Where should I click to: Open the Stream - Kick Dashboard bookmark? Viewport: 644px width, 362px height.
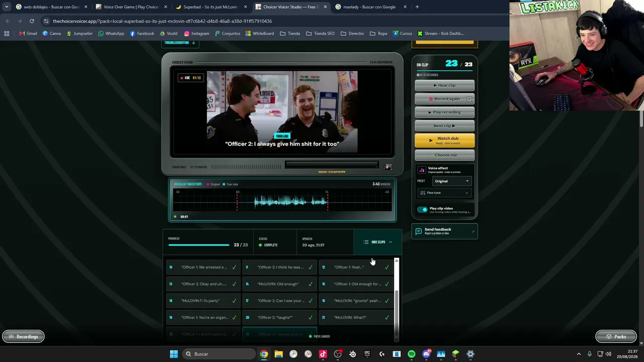pyautogui.click(x=441, y=34)
